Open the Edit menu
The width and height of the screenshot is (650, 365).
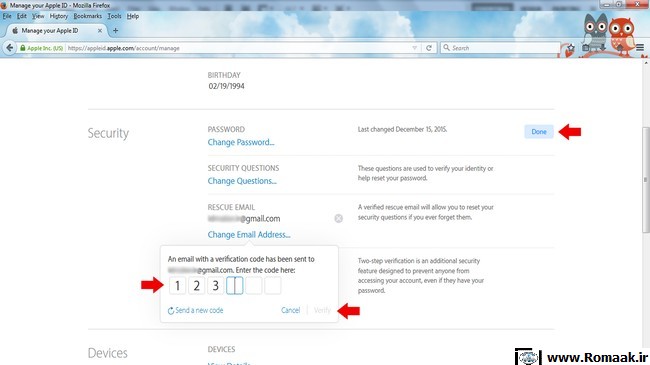[x=22, y=16]
